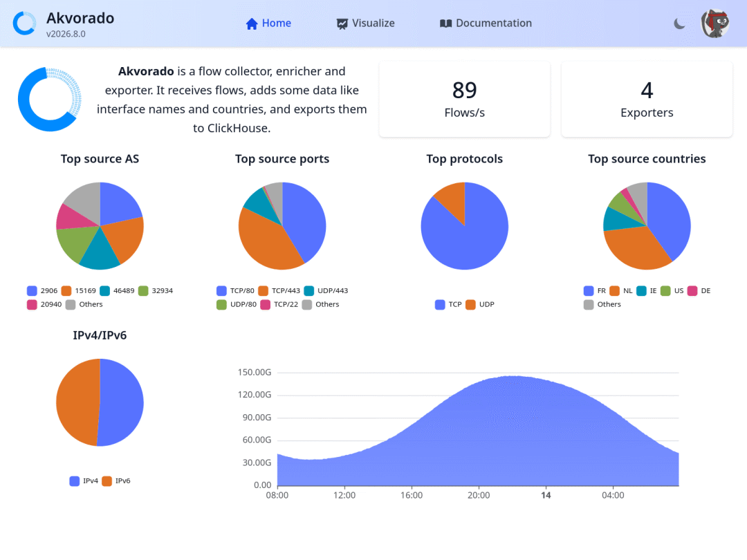The image size is (747, 560).
Task: Hide AS 46489 from the source AS pie
Action: coord(117,290)
